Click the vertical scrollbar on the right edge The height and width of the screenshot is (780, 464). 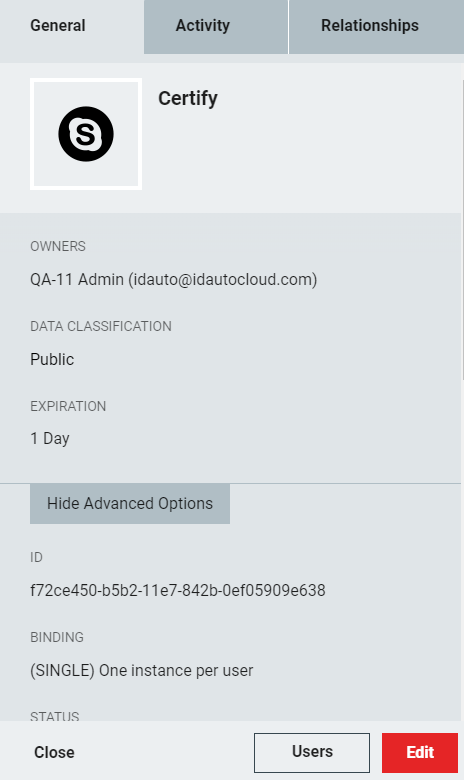(x=463, y=229)
